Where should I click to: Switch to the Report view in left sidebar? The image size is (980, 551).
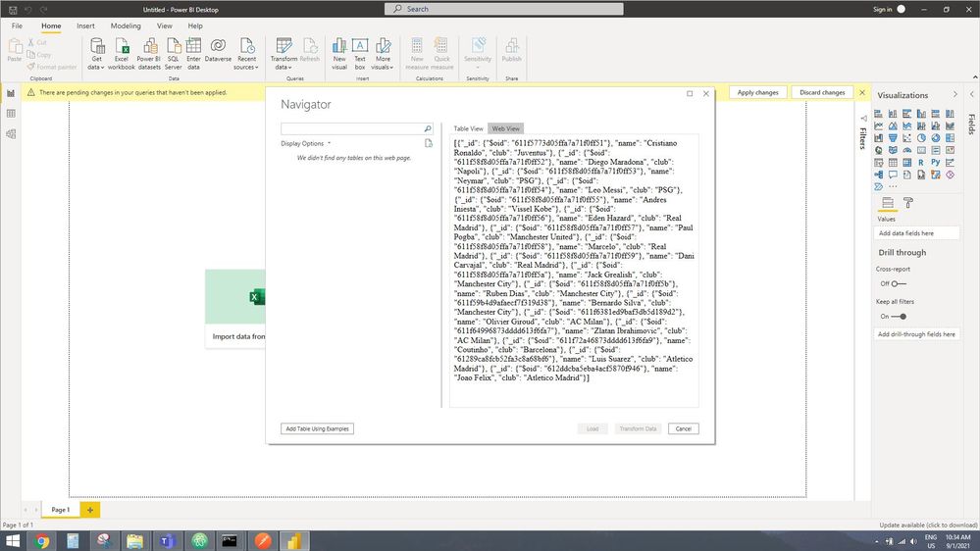pos(11,92)
